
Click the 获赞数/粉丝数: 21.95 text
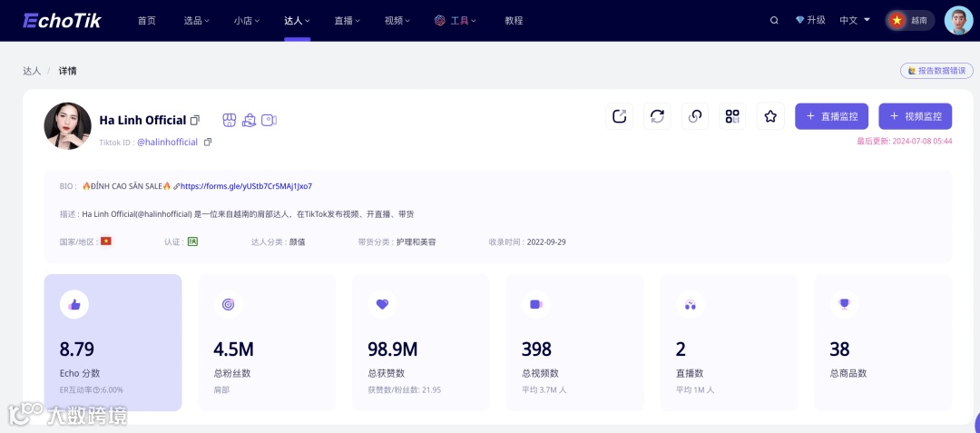click(405, 390)
